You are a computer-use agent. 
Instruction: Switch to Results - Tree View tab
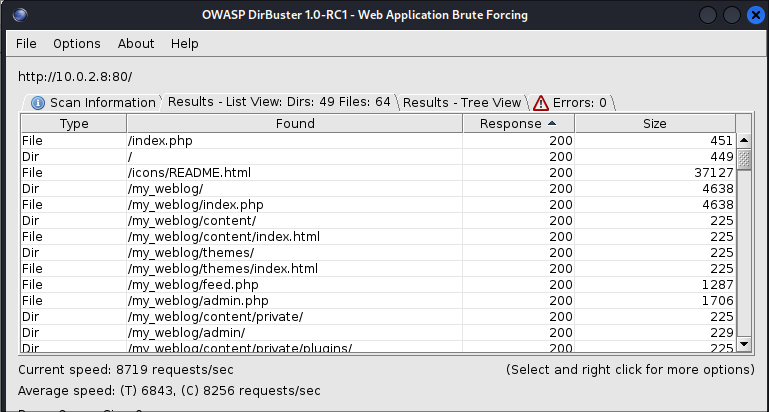click(x=461, y=102)
